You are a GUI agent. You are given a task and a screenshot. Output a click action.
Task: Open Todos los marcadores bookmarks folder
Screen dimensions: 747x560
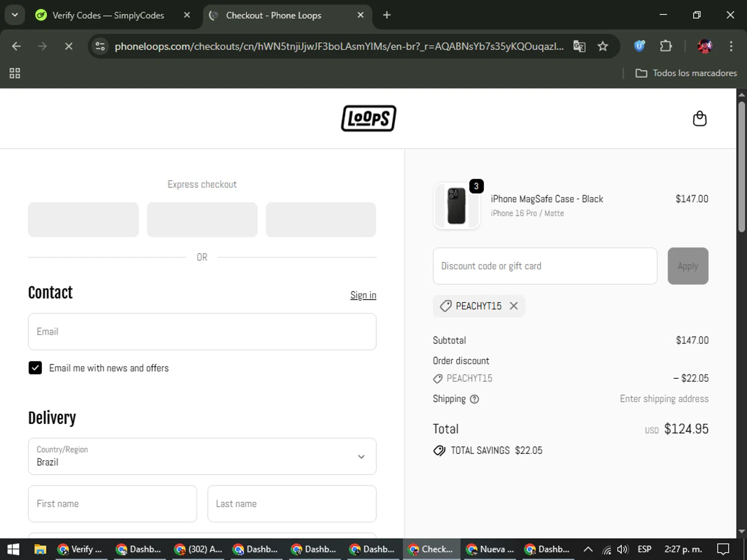click(x=686, y=73)
